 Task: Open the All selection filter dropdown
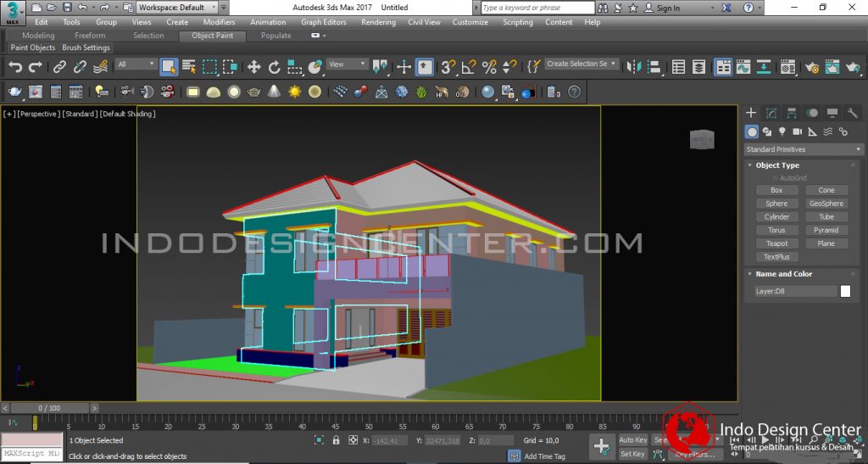point(136,64)
